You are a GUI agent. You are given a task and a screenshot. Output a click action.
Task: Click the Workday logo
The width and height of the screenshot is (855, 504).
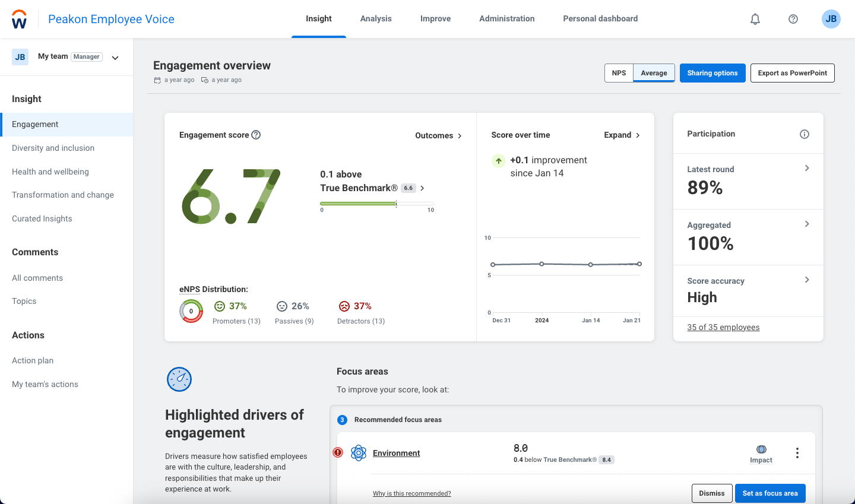point(19,18)
